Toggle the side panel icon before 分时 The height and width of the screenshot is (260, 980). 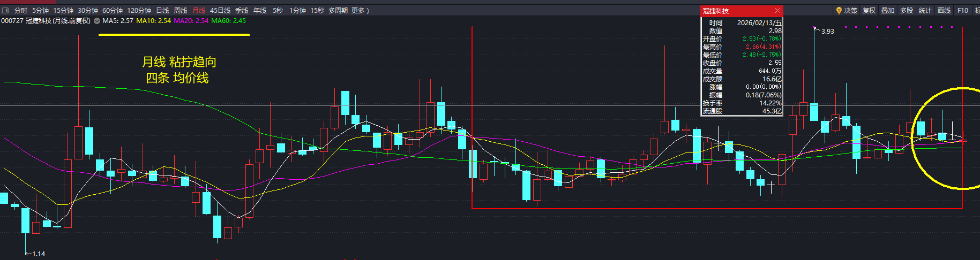[5, 10]
